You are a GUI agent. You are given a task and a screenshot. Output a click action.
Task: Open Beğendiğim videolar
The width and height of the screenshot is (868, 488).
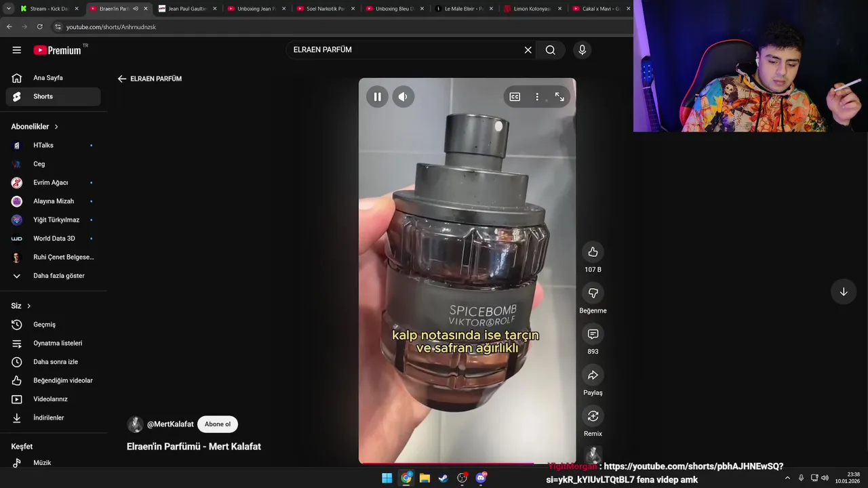click(53, 380)
